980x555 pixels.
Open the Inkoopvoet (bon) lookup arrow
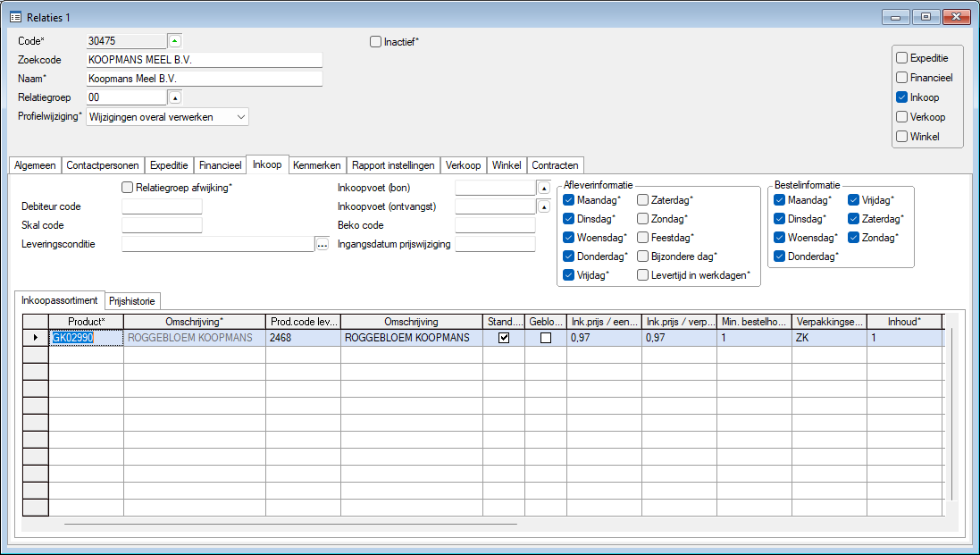544,188
